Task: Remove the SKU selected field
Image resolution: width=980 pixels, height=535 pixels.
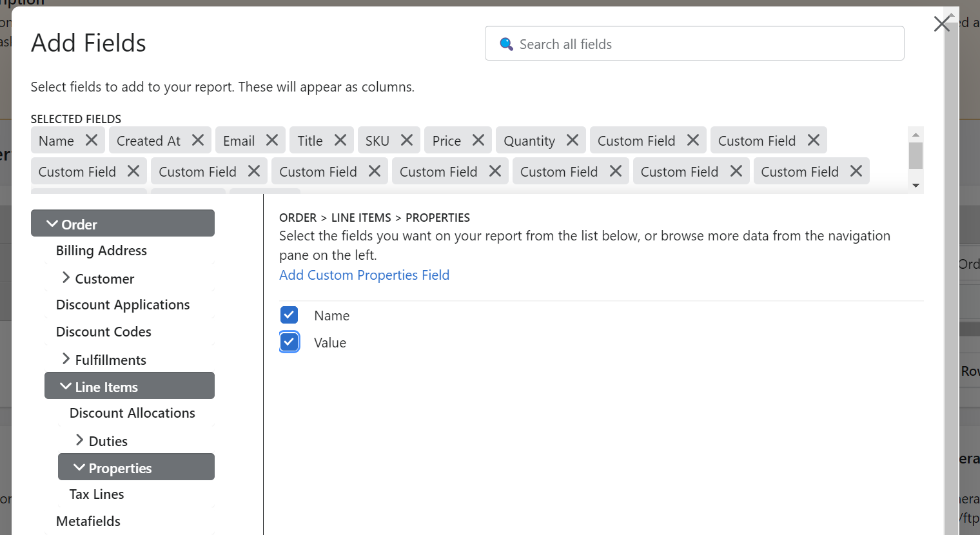Action: point(407,140)
